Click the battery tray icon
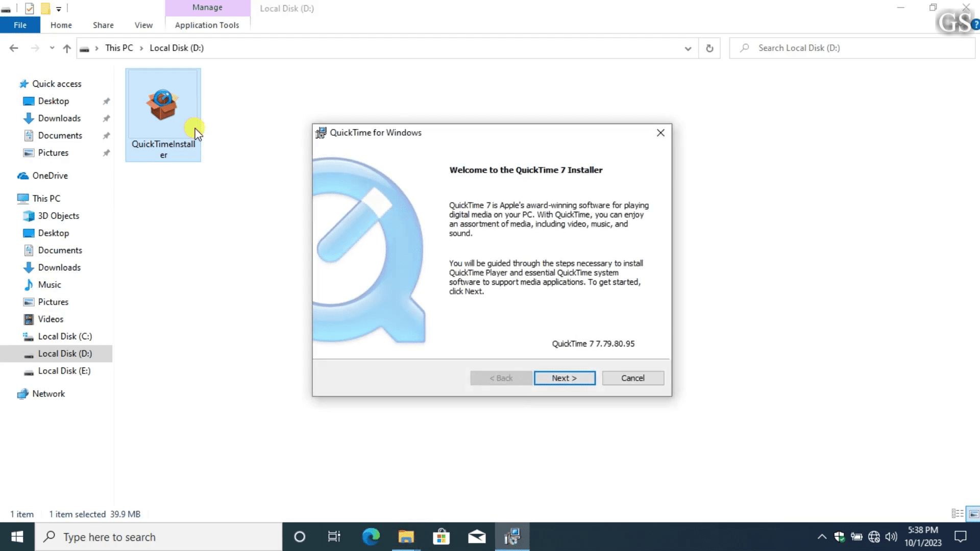The image size is (980, 551). pyautogui.click(x=856, y=537)
